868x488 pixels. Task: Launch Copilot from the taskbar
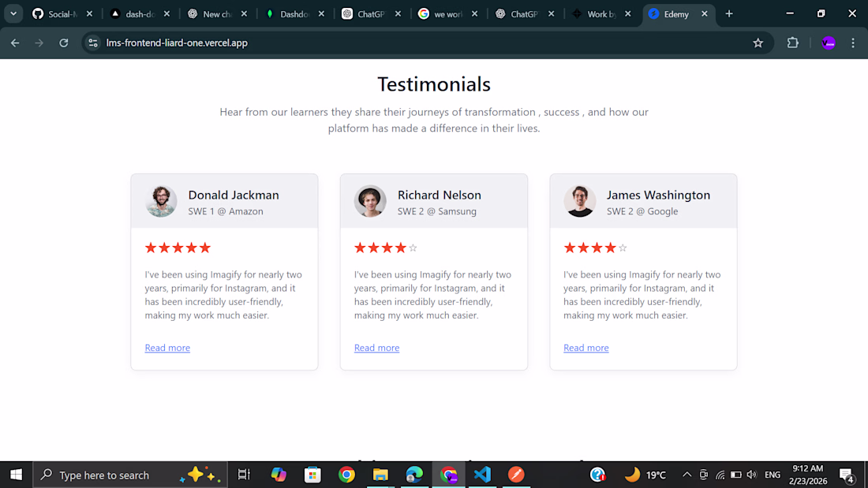pyautogui.click(x=279, y=475)
